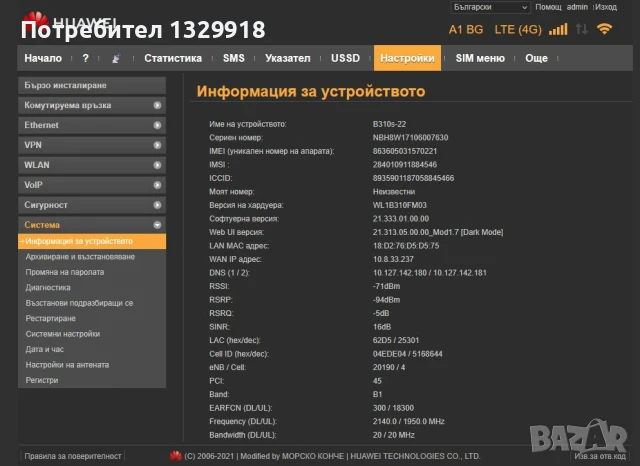Image resolution: width=640 pixels, height=466 pixels.
Task: Click the WAN IP value 10.8.33.237
Action: click(x=393, y=259)
